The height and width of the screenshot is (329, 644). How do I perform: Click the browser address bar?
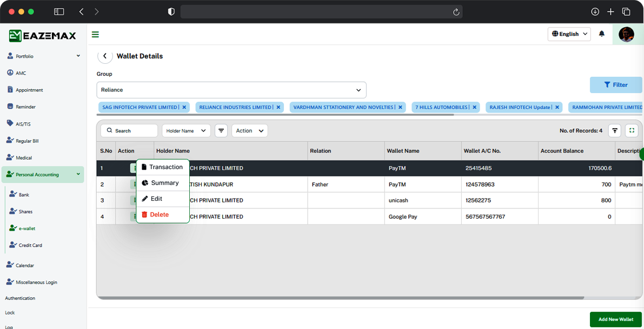[x=322, y=11]
